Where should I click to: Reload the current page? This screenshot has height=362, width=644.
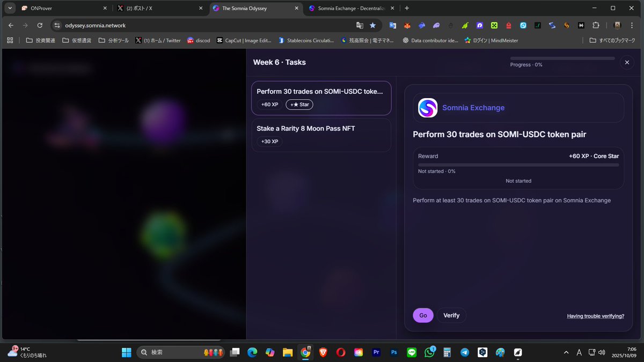click(x=40, y=25)
